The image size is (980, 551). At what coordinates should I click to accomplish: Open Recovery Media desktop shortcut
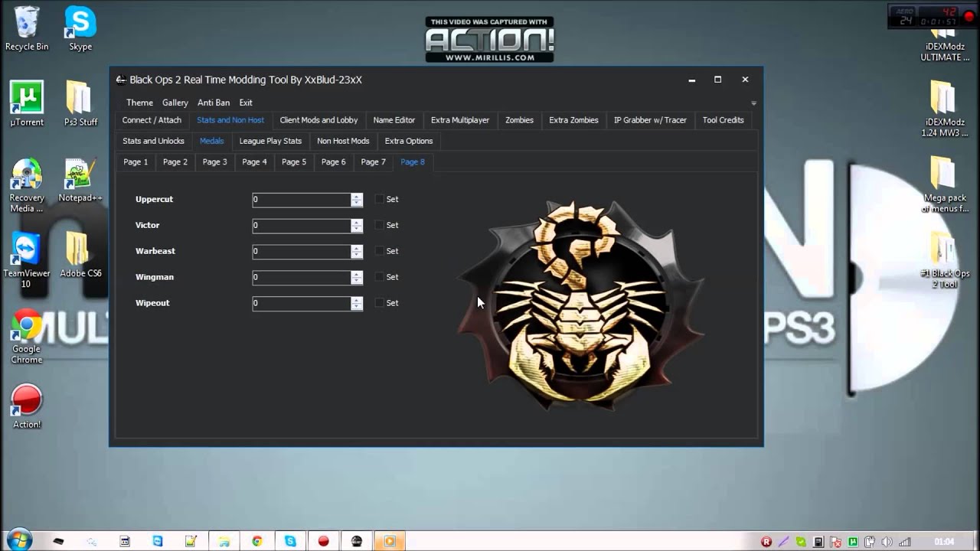(x=27, y=186)
